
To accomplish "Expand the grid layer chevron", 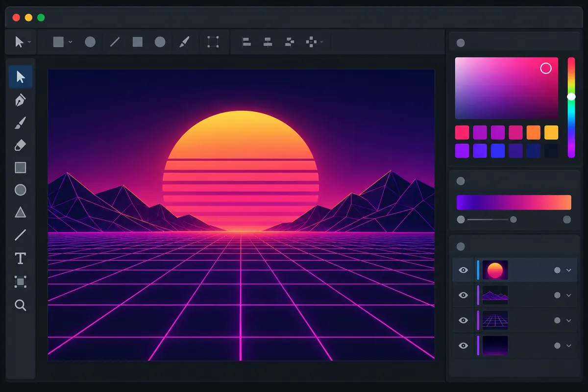I will click(569, 320).
